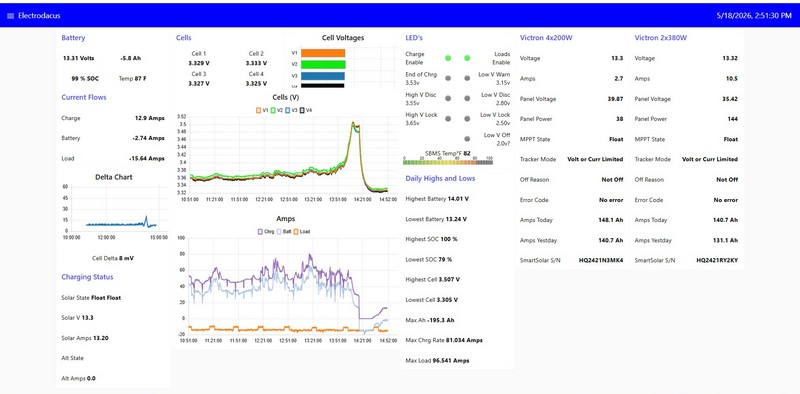Click the High V Disc LED indicator
Image resolution: width=800 pixels, height=394 pixels.
(448, 98)
